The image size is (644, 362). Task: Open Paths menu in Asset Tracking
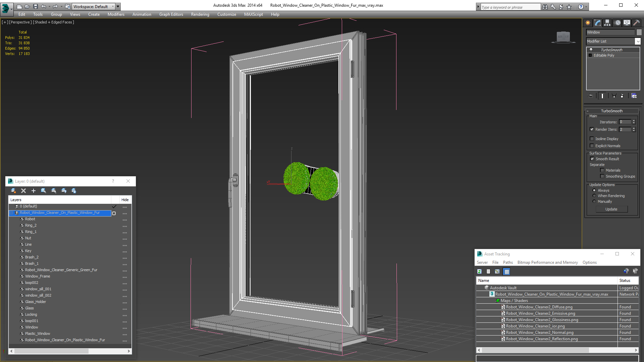(507, 262)
